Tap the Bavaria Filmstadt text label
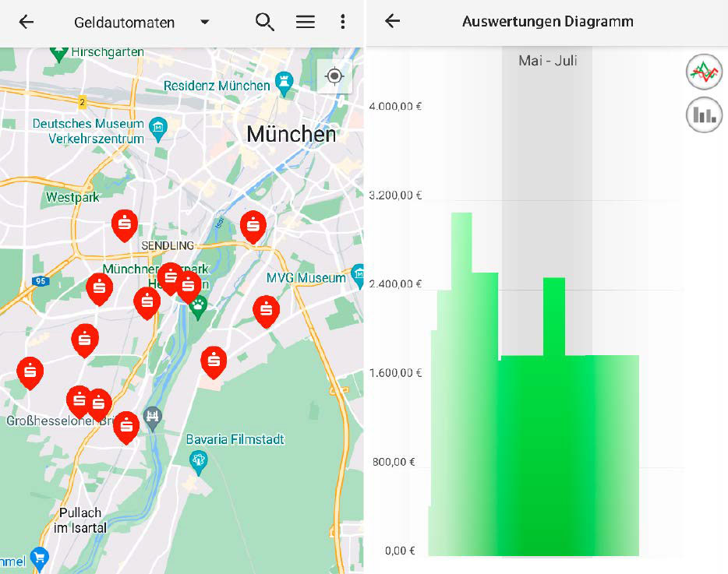The image size is (728, 574). point(235,439)
